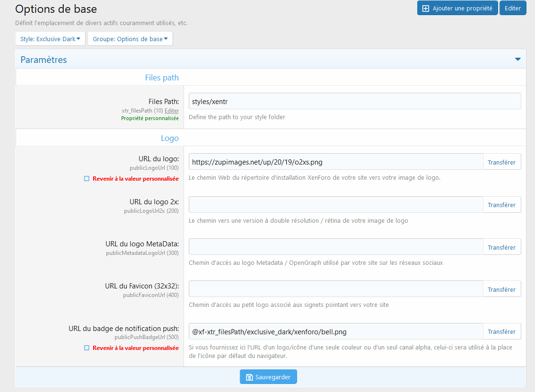Click the publicFaviconUrl (400) property name
Screen dimensions: 535x392
151,295
